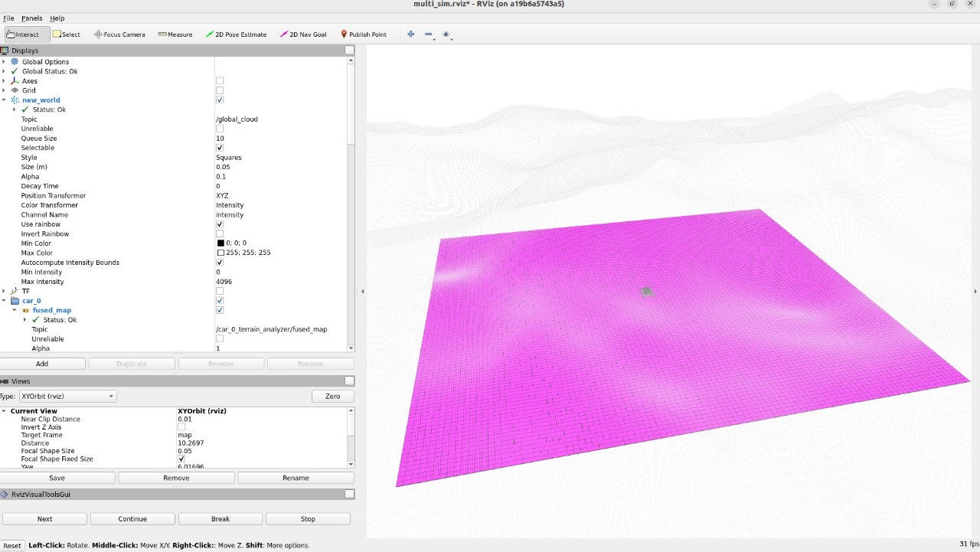Expand the Global Options tree item
Image resolution: width=980 pixels, height=552 pixels.
point(4,62)
